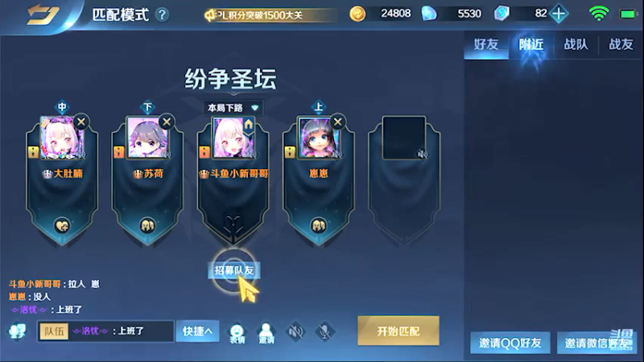Click the back arrow icon at top left
The width and height of the screenshot is (644, 362).
[x=43, y=14]
